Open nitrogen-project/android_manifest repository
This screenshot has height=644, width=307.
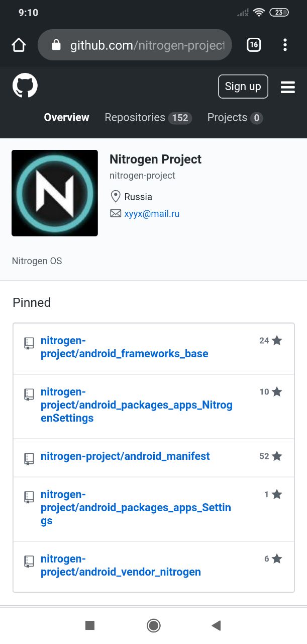[125, 456]
